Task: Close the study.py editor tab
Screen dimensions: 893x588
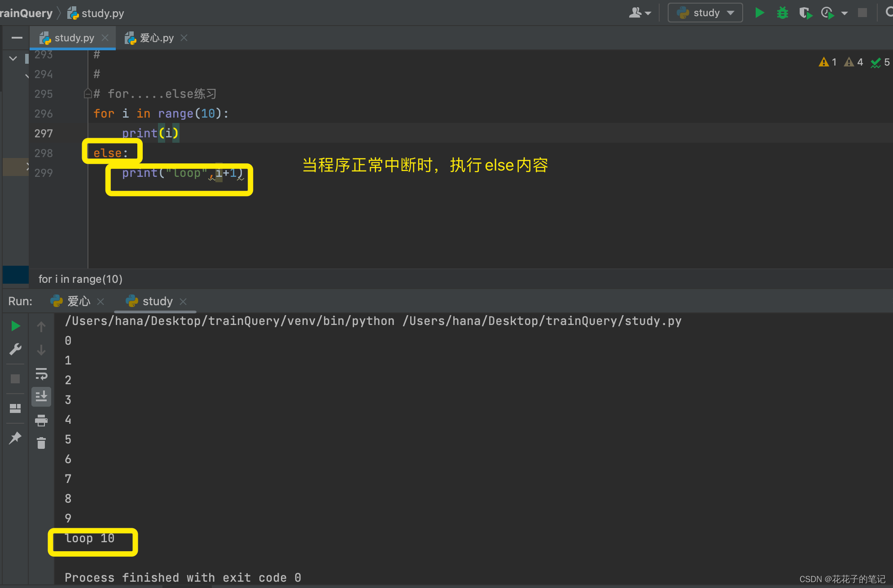Action: pos(105,38)
